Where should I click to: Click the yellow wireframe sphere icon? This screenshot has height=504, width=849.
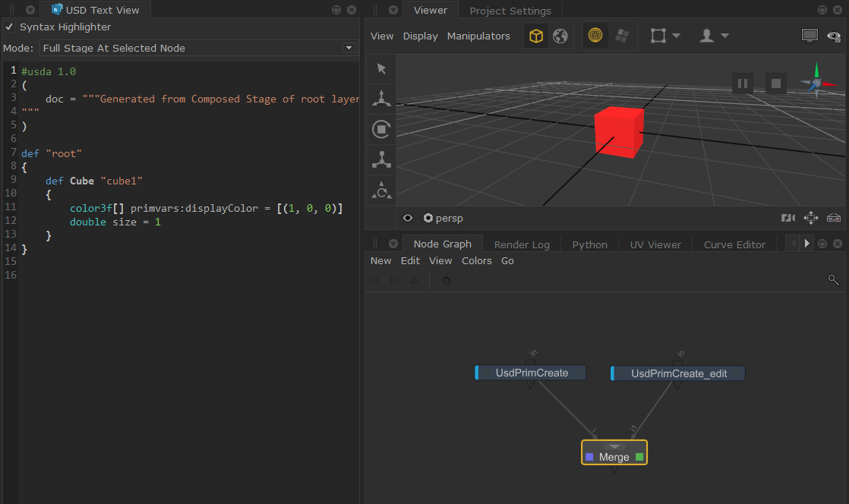596,36
